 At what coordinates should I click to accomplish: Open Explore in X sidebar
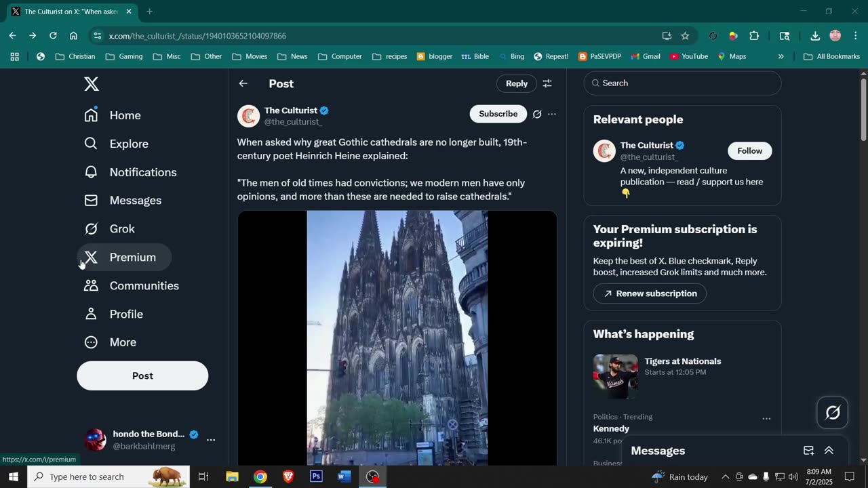click(x=116, y=144)
